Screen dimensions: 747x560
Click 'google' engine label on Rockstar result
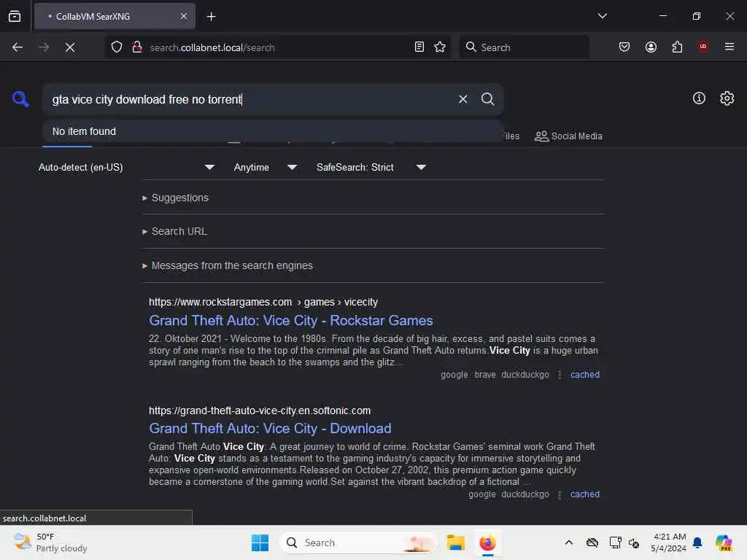tap(454, 375)
